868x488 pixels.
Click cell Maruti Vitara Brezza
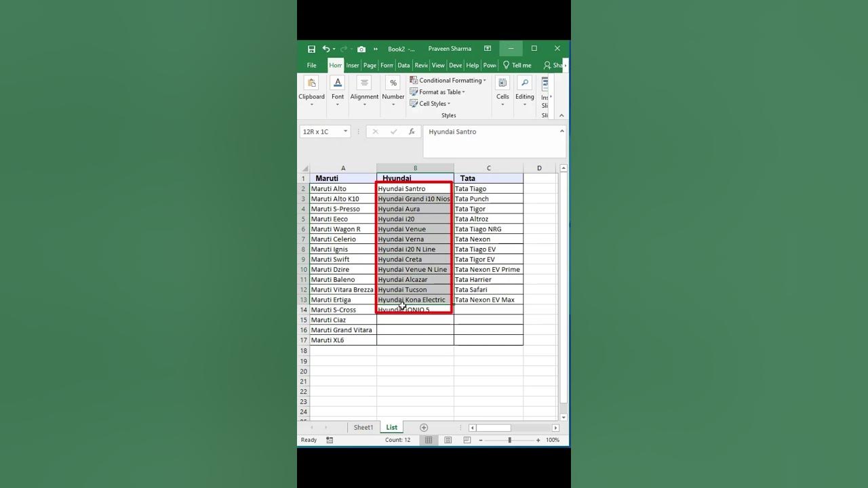pos(343,289)
